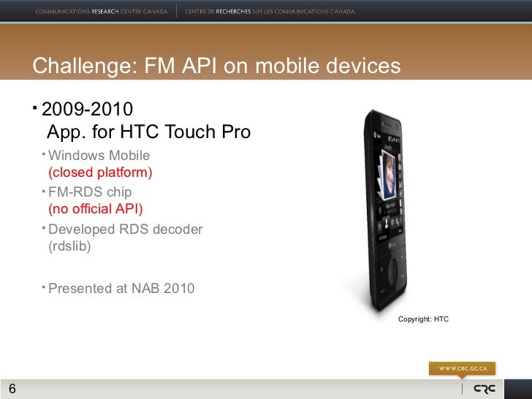The height and width of the screenshot is (399, 532).
Task: Click the 'Presented at NAB 2010' bullet
Action: (x=121, y=289)
